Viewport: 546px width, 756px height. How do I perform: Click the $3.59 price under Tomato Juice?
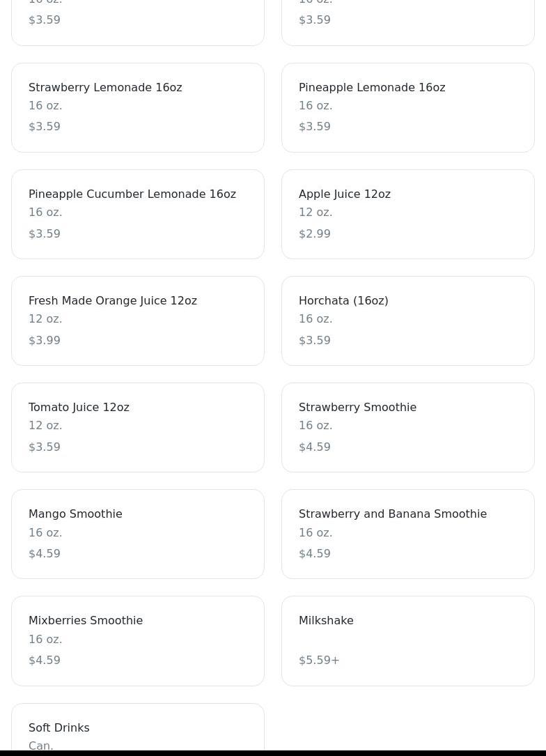point(45,447)
